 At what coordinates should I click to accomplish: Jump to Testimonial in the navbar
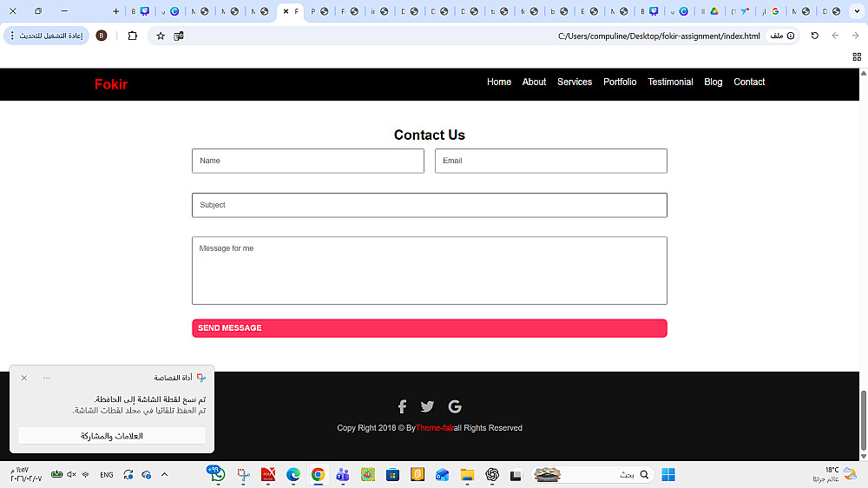pos(670,82)
